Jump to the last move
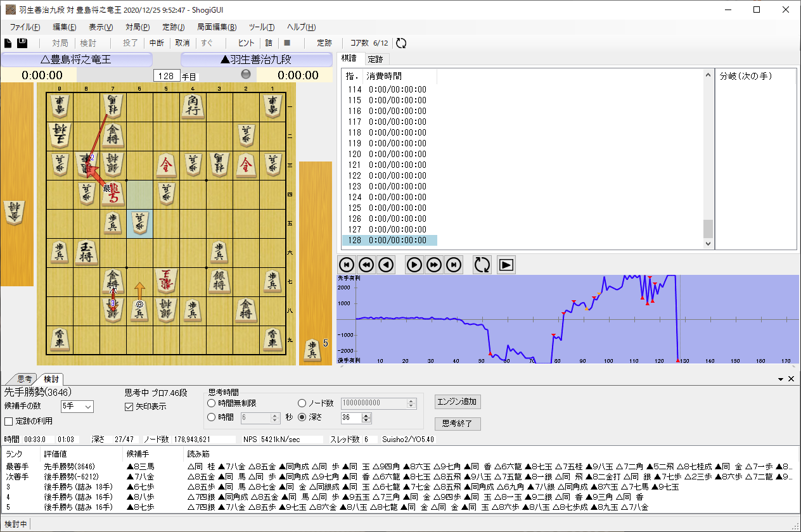Screen dimensions: 801x532 click(453, 265)
